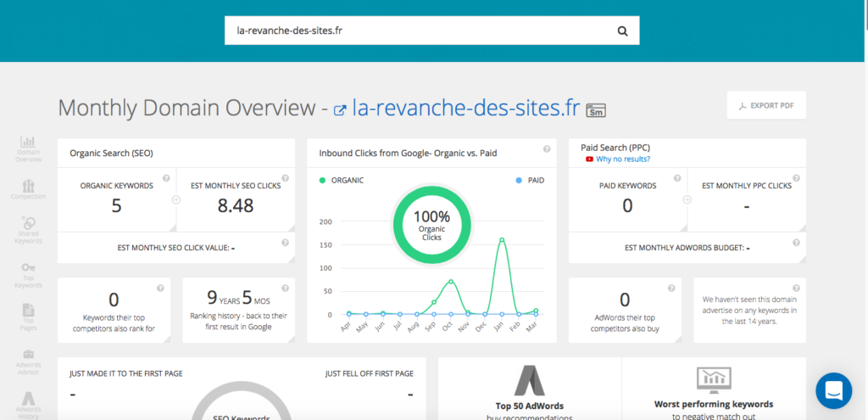
Task: Click Just Made It To The First Page
Action: pyautogui.click(x=126, y=374)
